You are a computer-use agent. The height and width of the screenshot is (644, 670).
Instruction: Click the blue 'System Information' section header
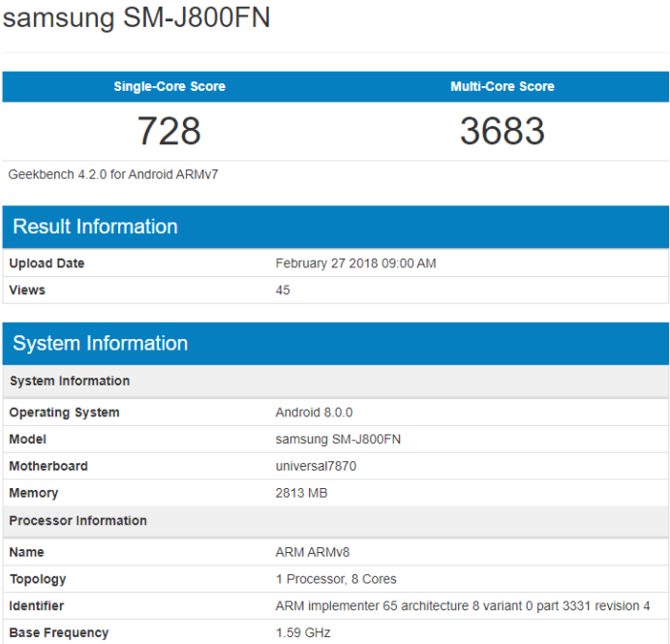point(335,344)
